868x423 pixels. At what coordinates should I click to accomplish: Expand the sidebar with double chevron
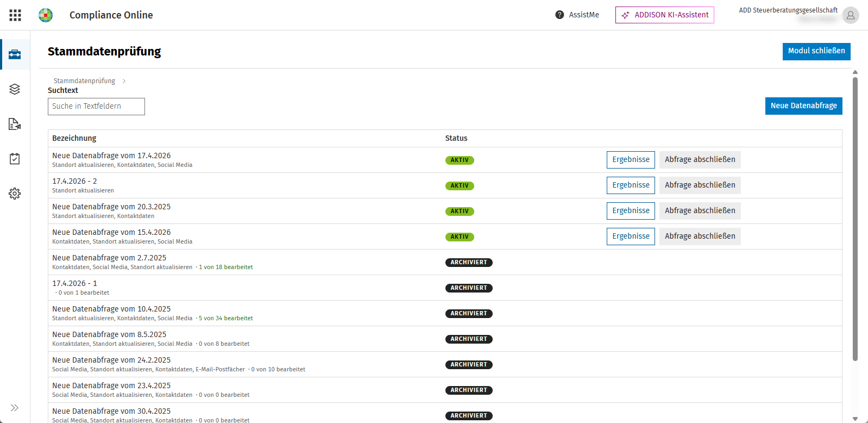coord(15,408)
